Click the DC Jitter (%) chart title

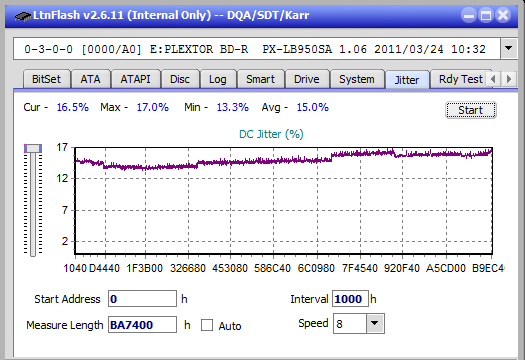[x=271, y=134]
